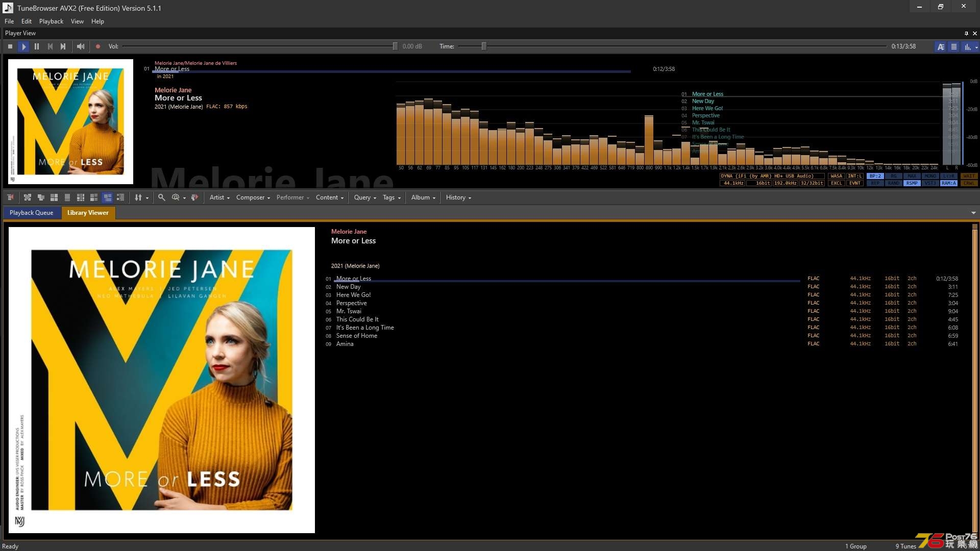Viewport: 980px width, 551px height.
Task: Open the Album dropdown
Action: pyautogui.click(x=423, y=197)
